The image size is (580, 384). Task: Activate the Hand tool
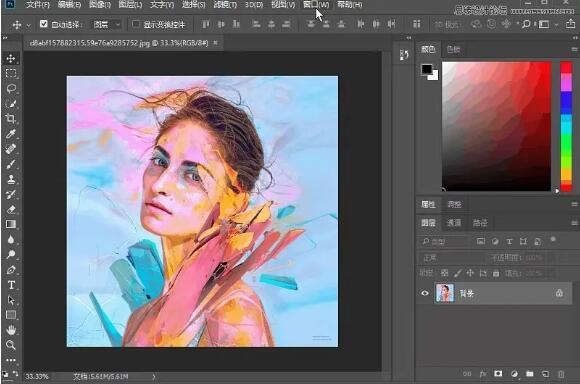coord(11,330)
